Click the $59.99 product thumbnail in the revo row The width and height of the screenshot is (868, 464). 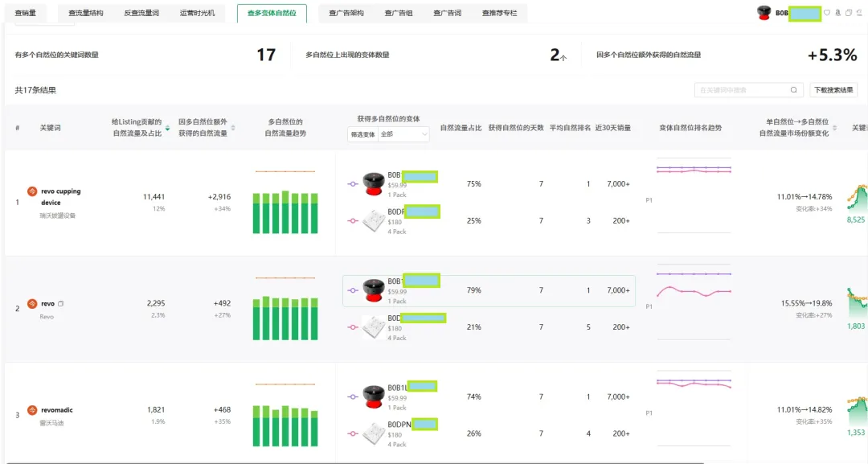coord(374,290)
